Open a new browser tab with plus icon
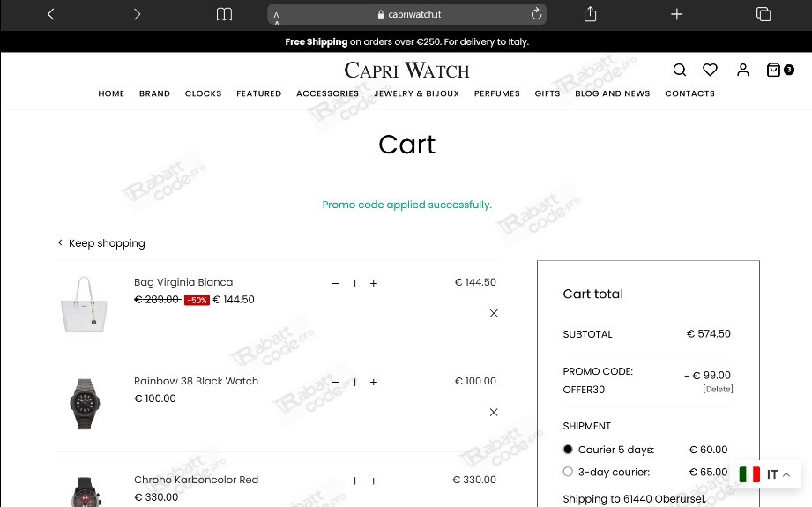Screen dimensions: 812x507 tap(677, 14)
